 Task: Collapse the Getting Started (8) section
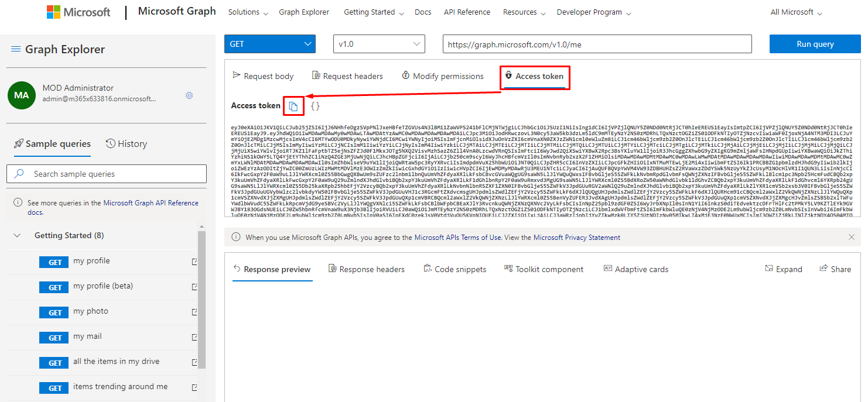click(x=18, y=236)
